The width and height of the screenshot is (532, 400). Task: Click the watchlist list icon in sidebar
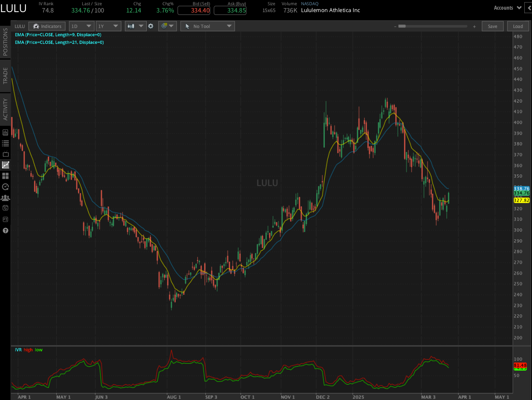pyautogui.click(x=5, y=143)
